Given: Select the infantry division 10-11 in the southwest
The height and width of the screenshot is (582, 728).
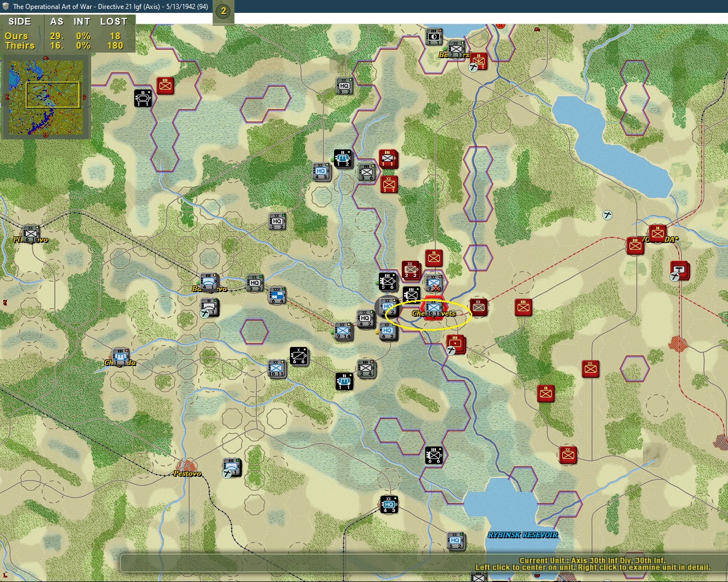Looking at the screenshot, I should pos(276,369).
